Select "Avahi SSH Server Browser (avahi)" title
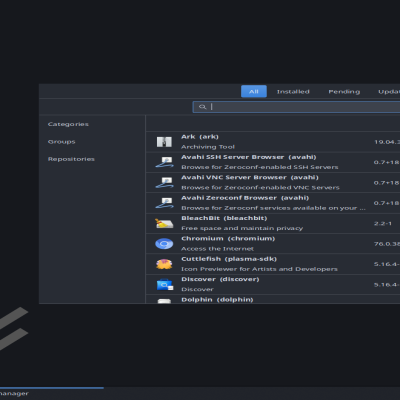This screenshot has height=400, width=400. 248,157
